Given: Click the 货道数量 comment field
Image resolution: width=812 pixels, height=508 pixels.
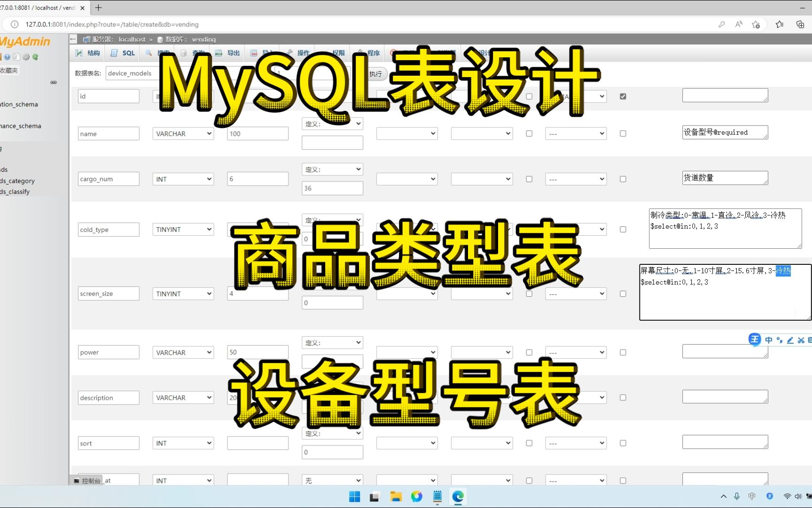Looking at the screenshot, I should [x=725, y=178].
